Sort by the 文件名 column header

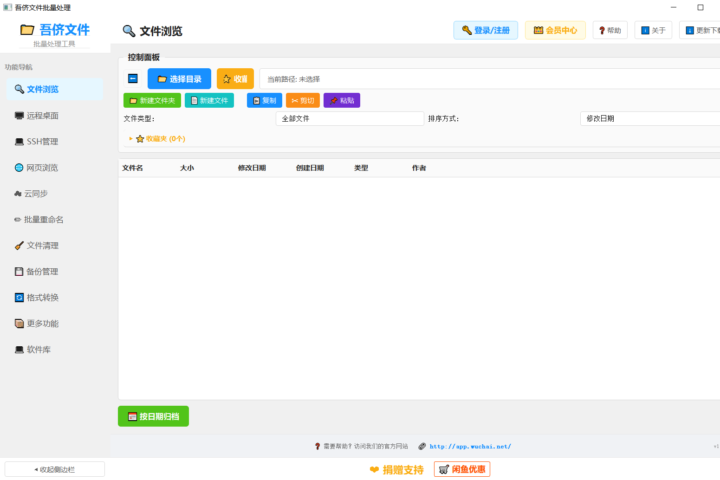coord(132,168)
